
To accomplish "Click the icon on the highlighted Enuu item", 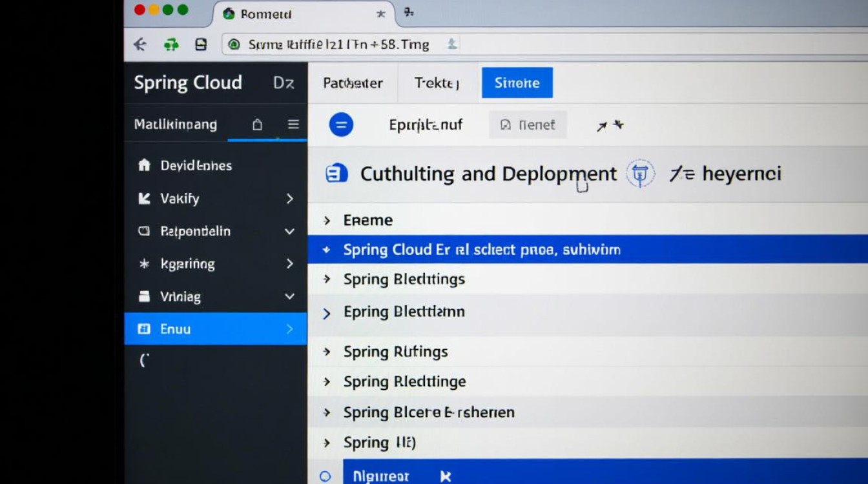I will click(144, 329).
